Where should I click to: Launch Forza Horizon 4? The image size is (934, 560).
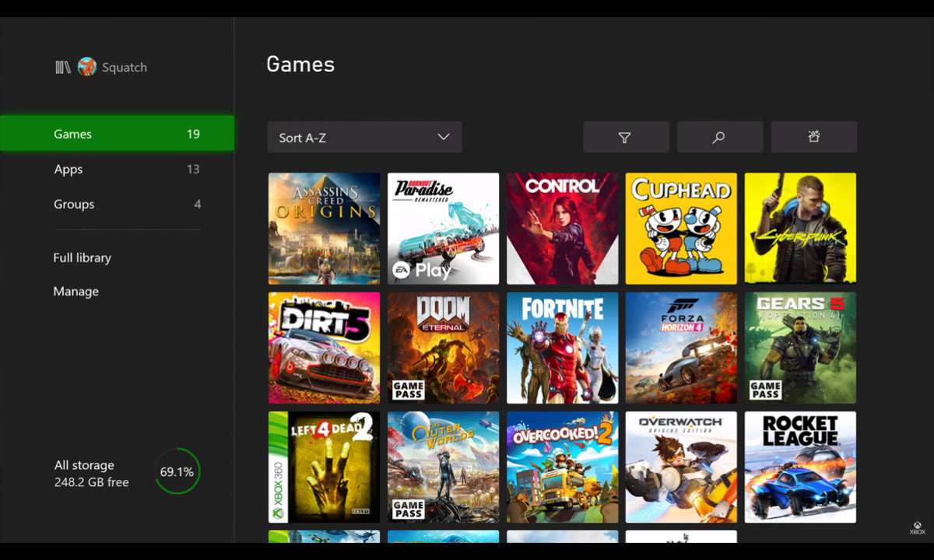681,348
